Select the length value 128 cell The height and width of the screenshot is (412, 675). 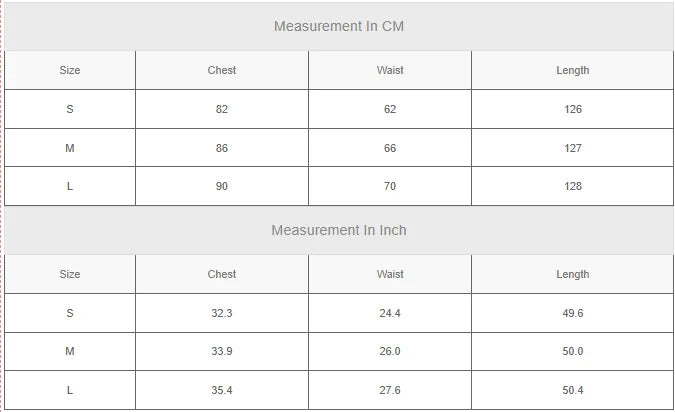pos(573,186)
